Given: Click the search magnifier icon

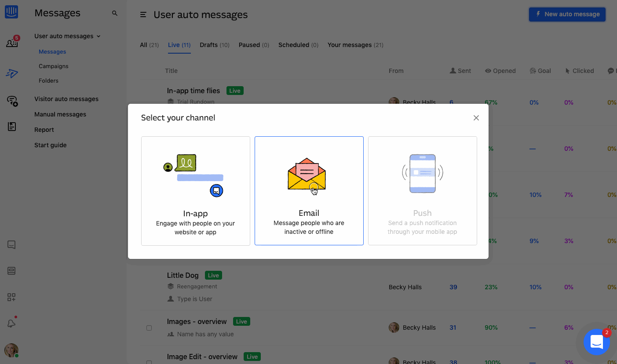Looking at the screenshot, I should point(115,14).
